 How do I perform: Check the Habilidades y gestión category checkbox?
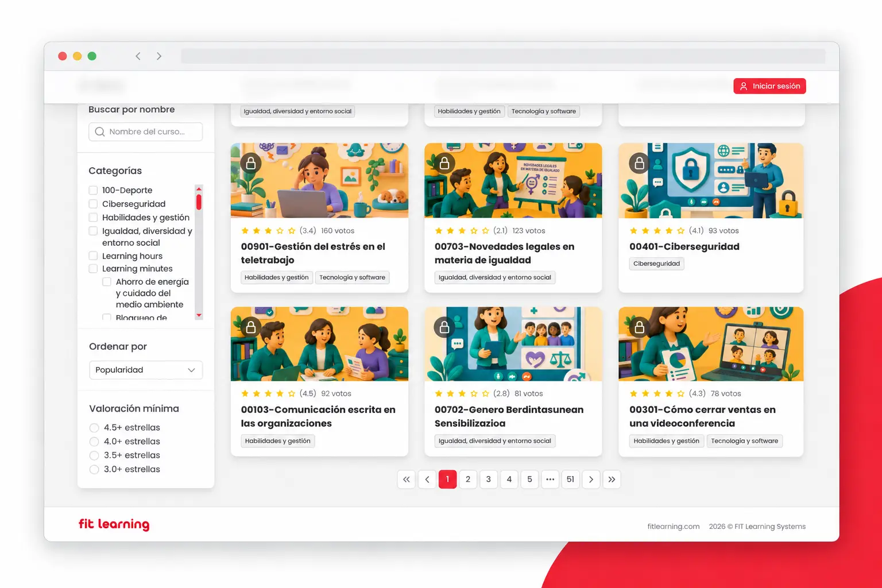(x=93, y=217)
